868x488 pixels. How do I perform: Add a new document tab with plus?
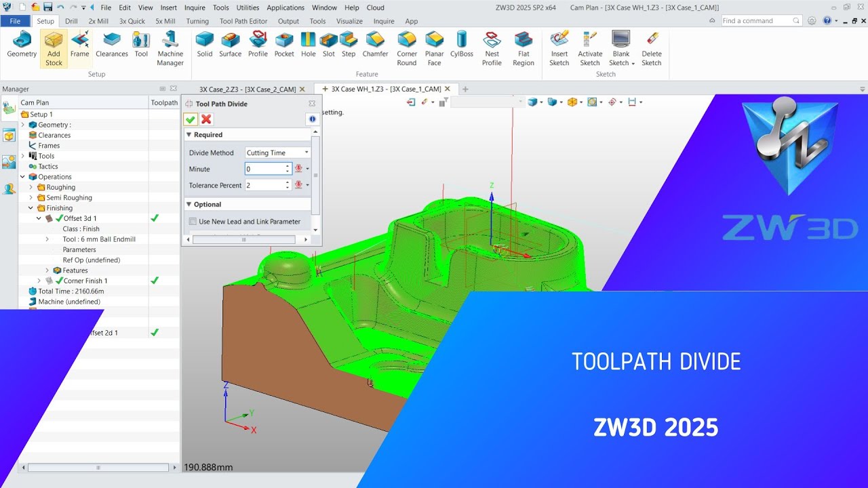pyautogui.click(x=465, y=89)
